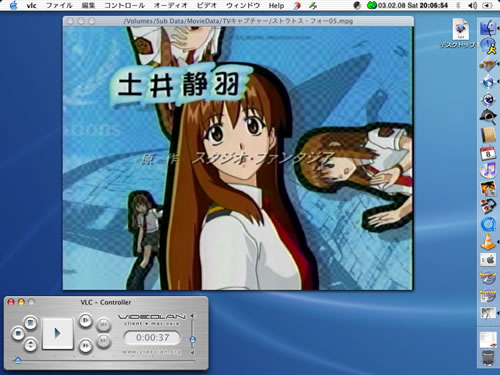Launch iTunes from the Dock
Image resolution: width=500 pixels, height=375 pixels.
click(x=488, y=171)
